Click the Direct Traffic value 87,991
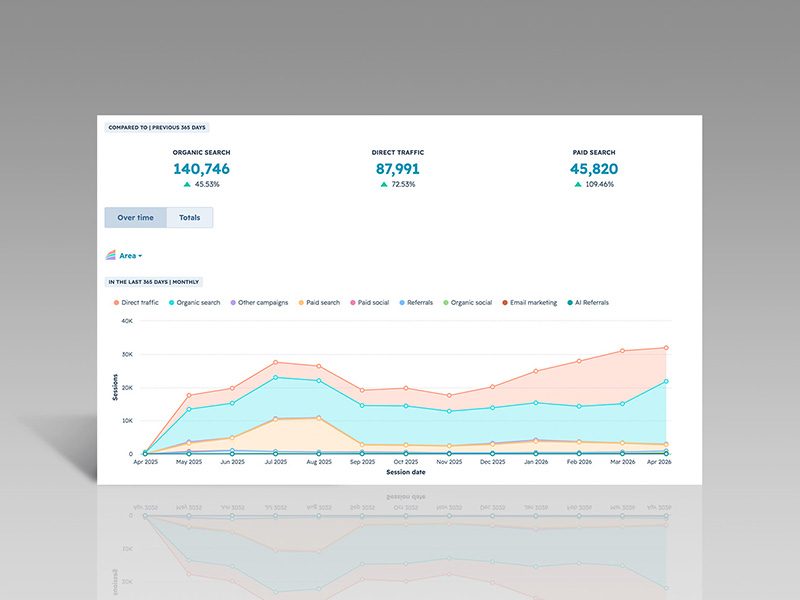 (x=397, y=169)
